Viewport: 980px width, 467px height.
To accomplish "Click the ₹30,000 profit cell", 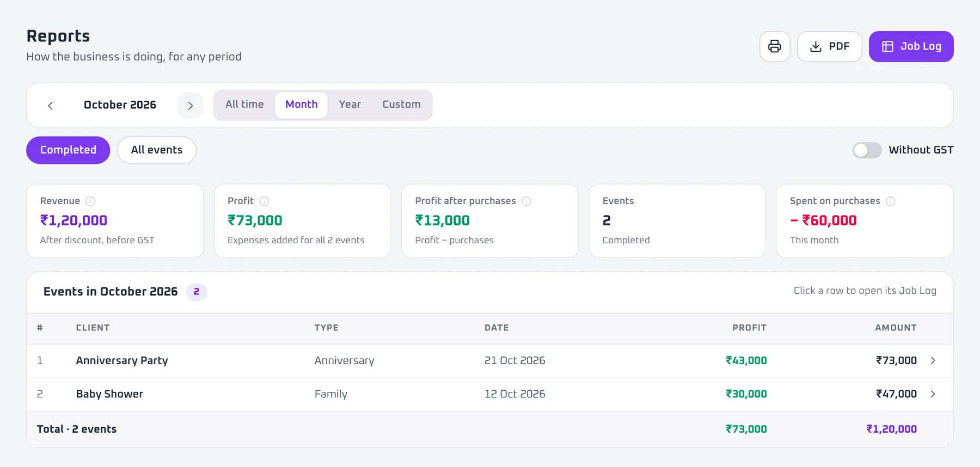I will tap(746, 394).
